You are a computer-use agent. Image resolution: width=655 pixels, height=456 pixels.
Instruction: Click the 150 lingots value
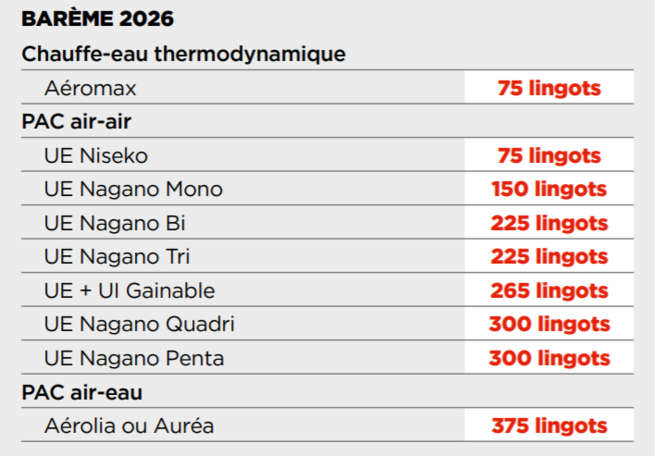pos(549,189)
